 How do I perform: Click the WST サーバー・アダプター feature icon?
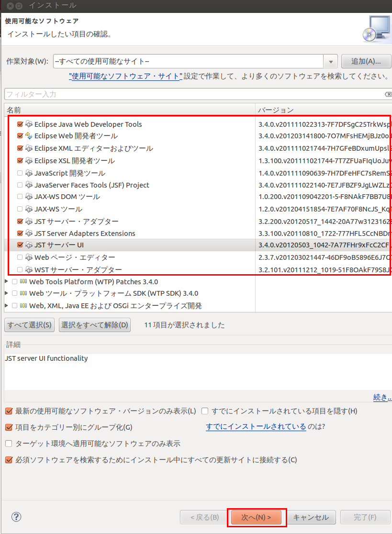tap(29, 270)
